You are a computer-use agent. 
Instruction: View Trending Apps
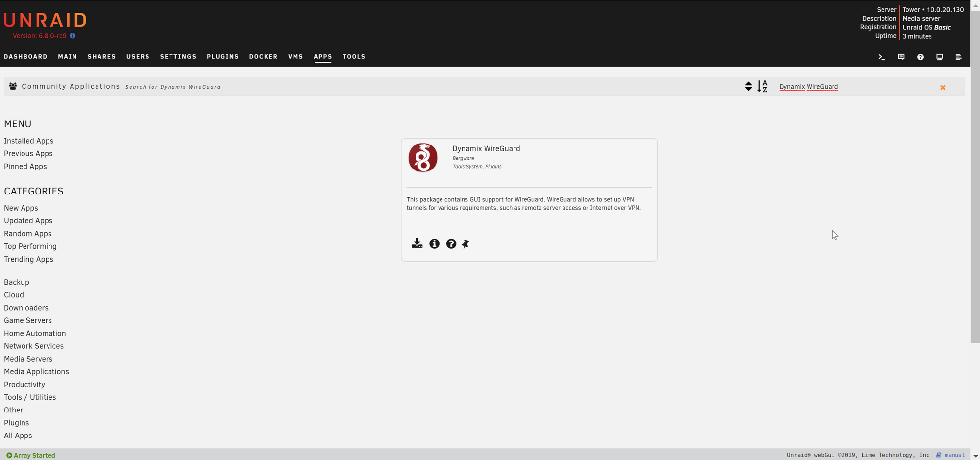[29, 259]
